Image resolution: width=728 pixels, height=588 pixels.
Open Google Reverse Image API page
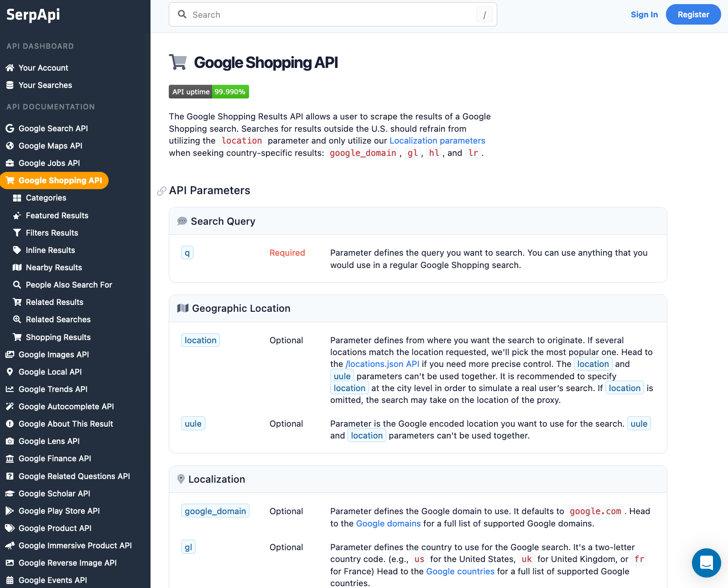68,563
